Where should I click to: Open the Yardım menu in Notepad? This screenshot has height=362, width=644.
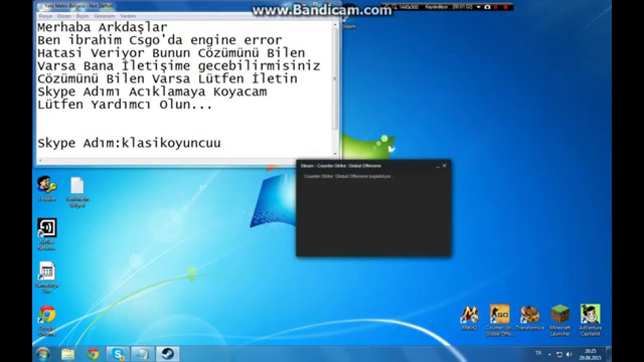pyautogui.click(x=128, y=16)
